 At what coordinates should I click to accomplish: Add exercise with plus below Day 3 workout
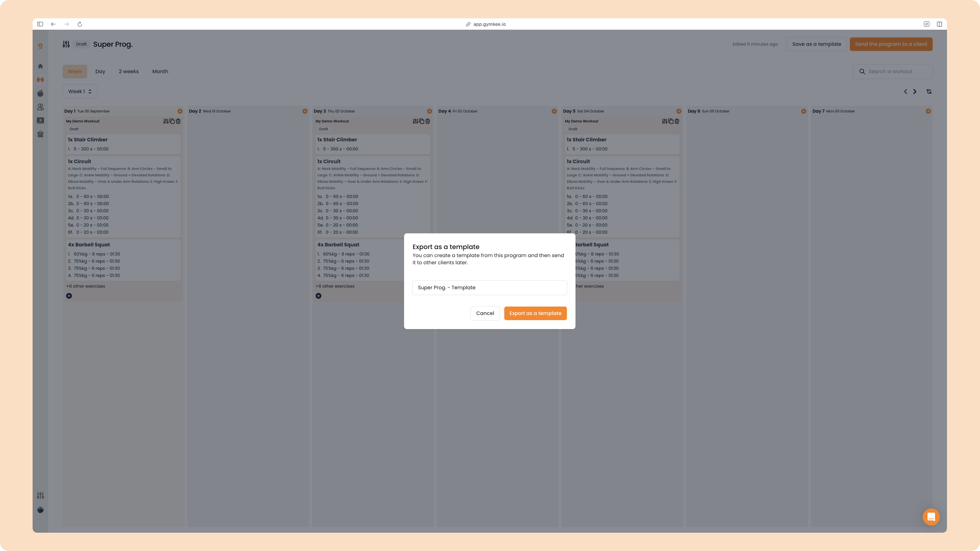(318, 296)
